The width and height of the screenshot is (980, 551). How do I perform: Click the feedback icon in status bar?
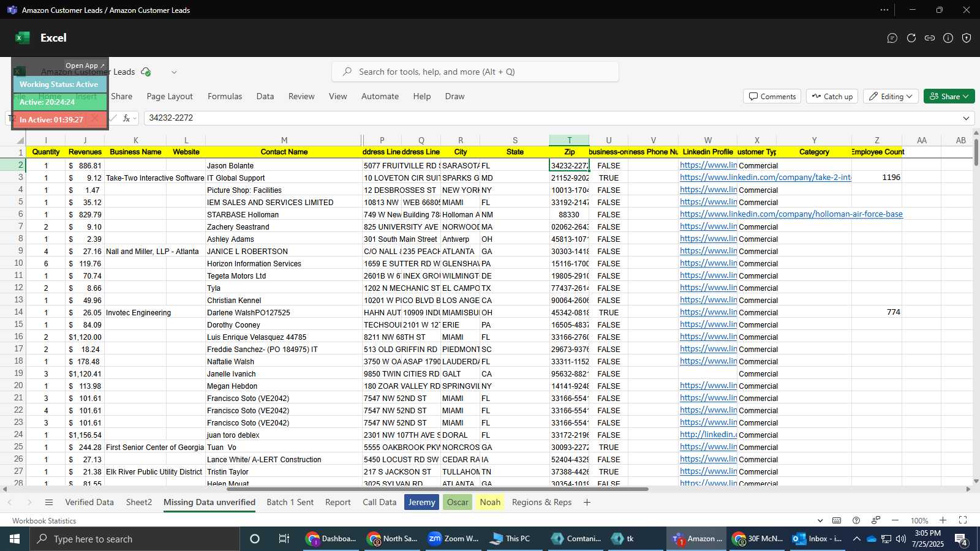[876, 520]
